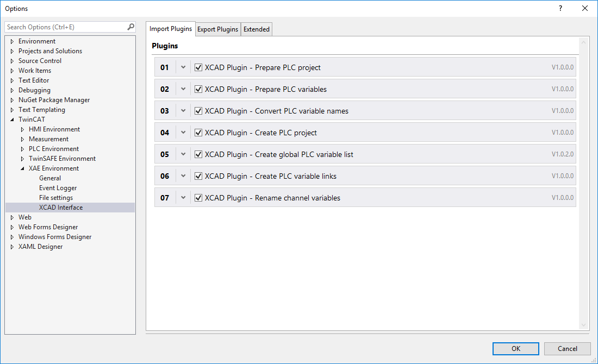Open File settings page
The width and height of the screenshot is (598, 364).
point(56,198)
